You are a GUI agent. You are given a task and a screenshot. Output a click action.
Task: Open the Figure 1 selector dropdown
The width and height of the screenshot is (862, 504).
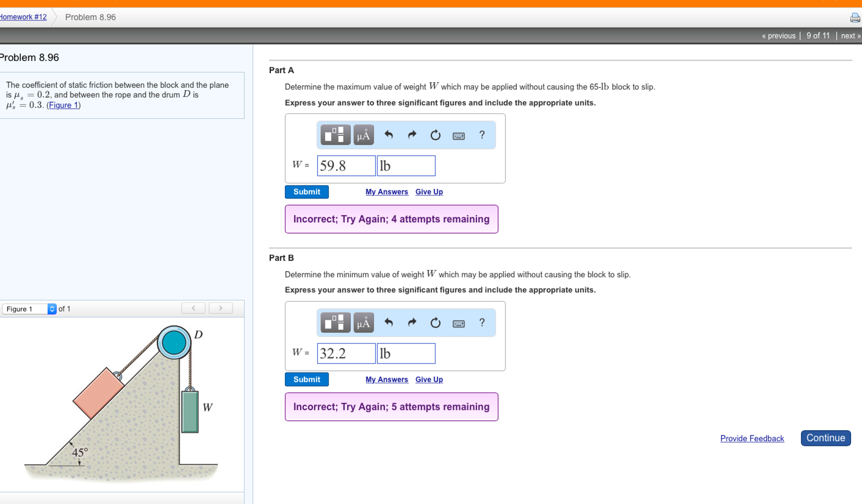(x=29, y=309)
